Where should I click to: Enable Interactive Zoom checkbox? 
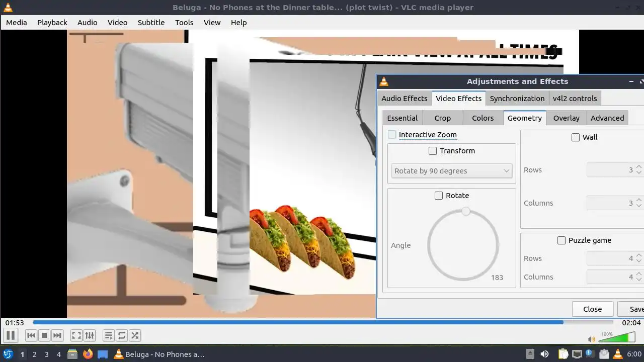392,134
